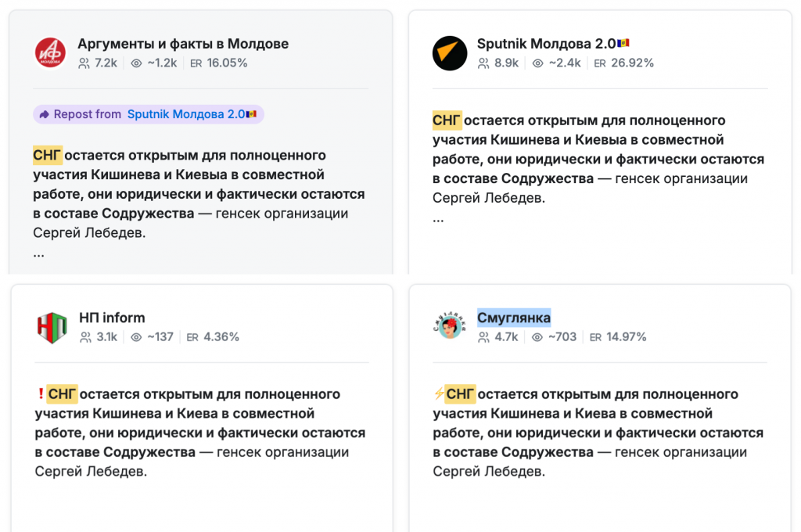Open the НП inform channel name
This screenshot has height=532, width=801.
click(x=112, y=318)
